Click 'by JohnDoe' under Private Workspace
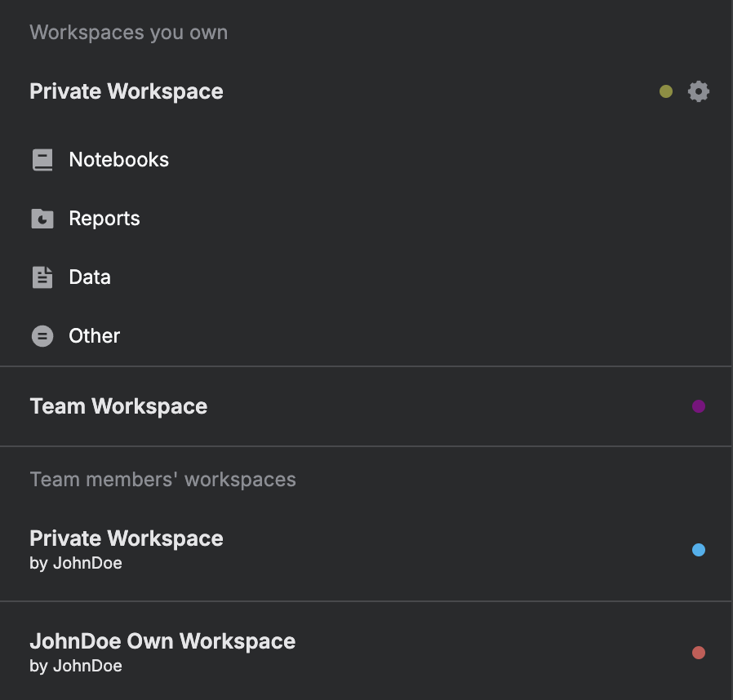Viewport: 733px width, 700px height. (x=76, y=563)
